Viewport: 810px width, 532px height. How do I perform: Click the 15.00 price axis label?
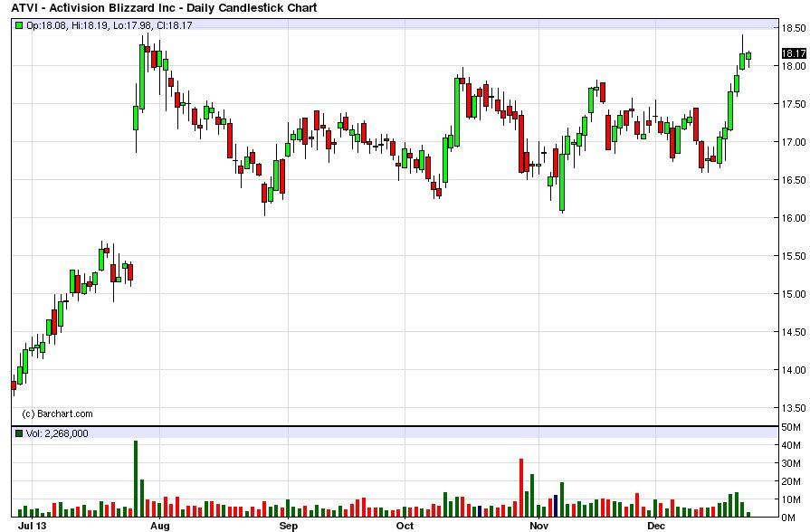(794, 294)
